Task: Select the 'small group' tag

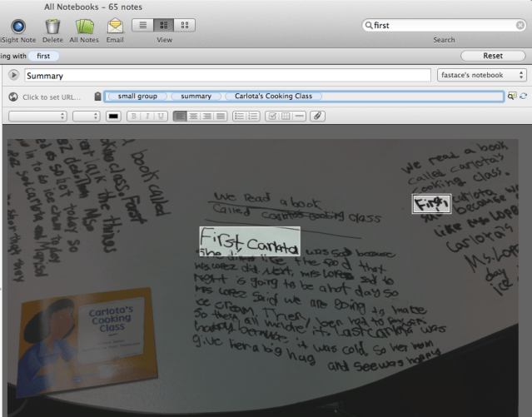Action: (x=137, y=97)
